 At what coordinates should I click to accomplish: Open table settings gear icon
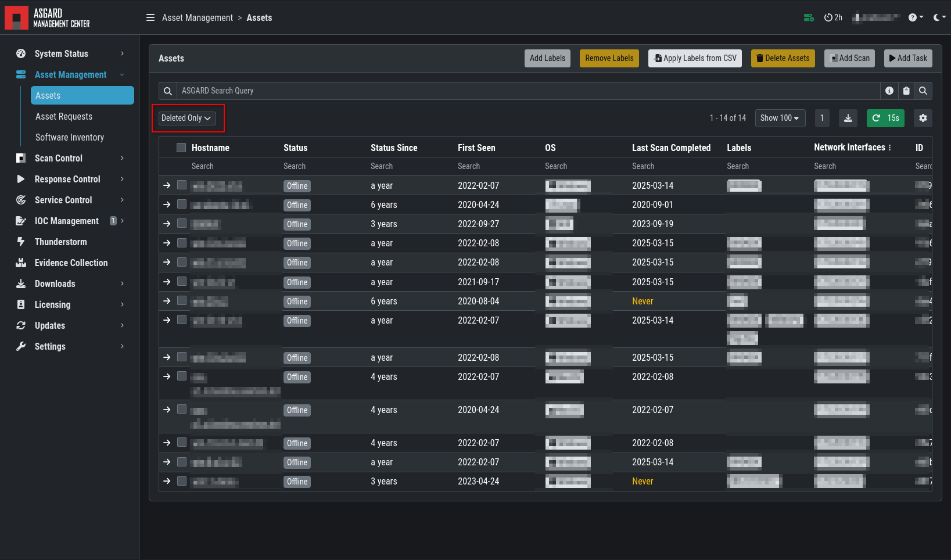[923, 118]
